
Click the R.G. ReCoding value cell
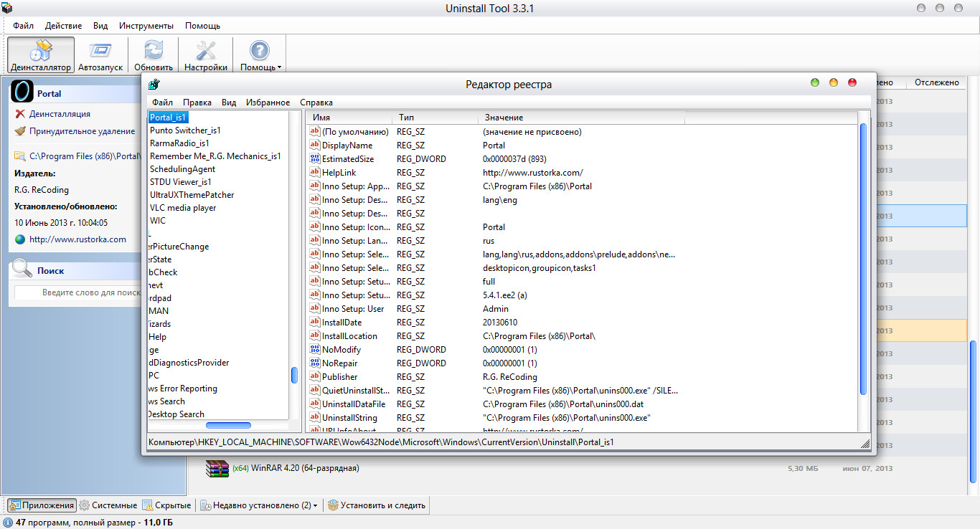(510, 377)
